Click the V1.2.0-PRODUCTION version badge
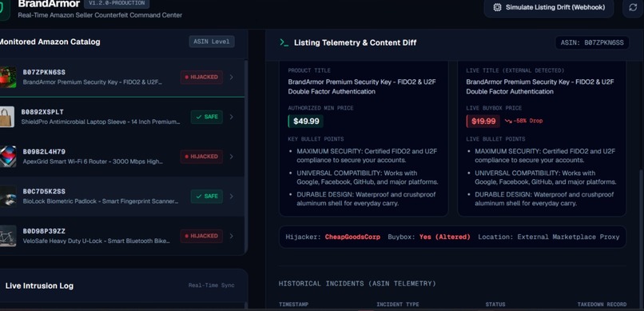Image resolution: width=644 pixels, height=311 pixels. click(117, 3)
